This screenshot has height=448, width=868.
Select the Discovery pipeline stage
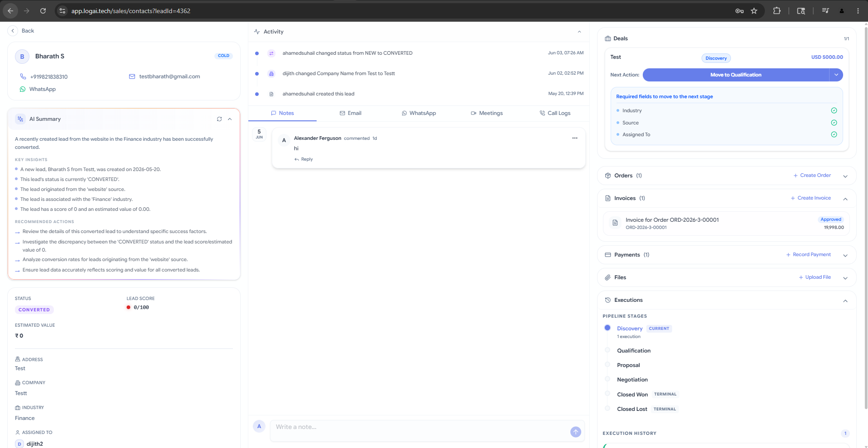(630, 329)
